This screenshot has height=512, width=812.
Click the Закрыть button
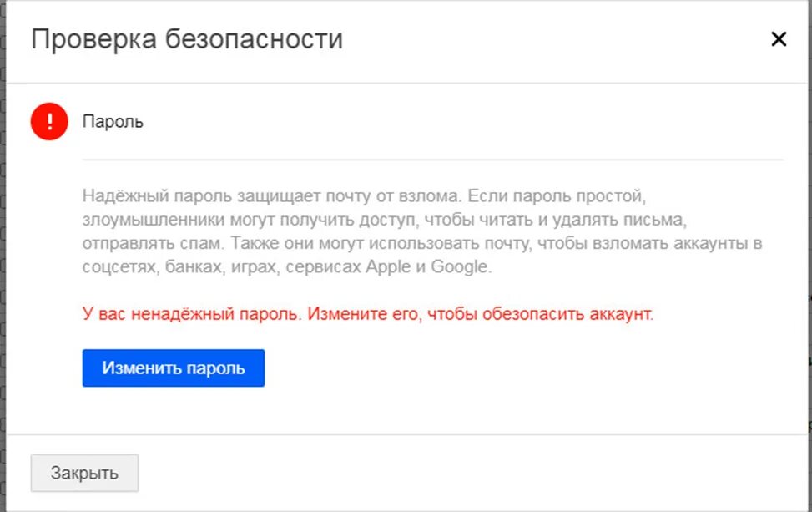tap(84, 473)
